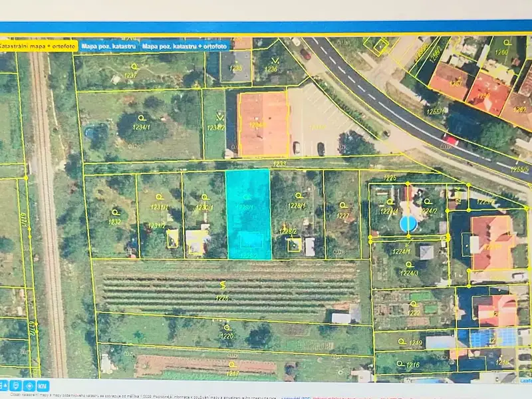Click the path parcel label 1233
The height and width of the screenshot is (399, 532).
pos(279,164)
